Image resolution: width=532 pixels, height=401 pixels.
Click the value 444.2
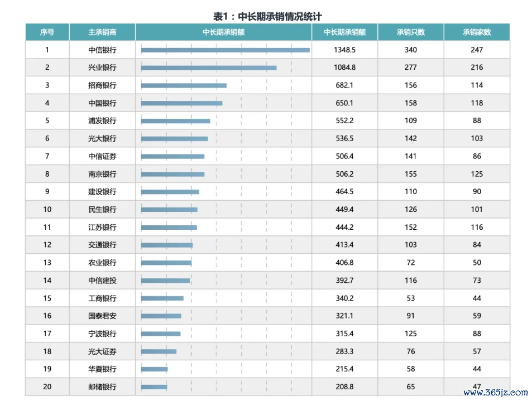[x=345, y=227]
